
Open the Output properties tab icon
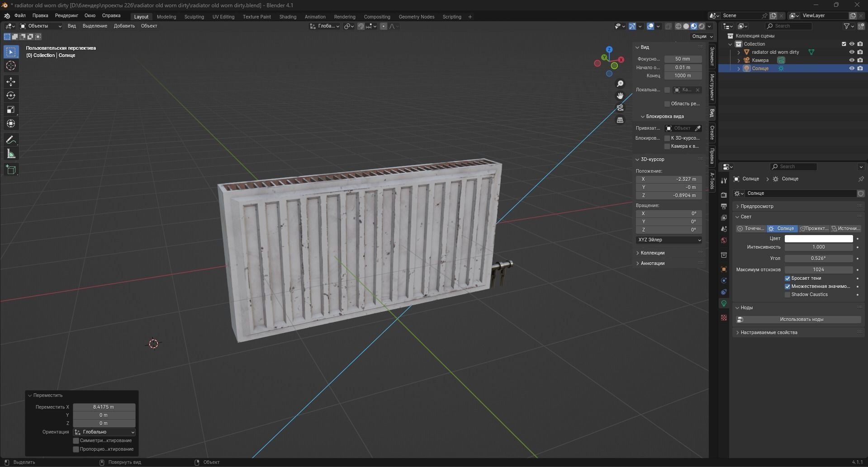tap(724, 206)
